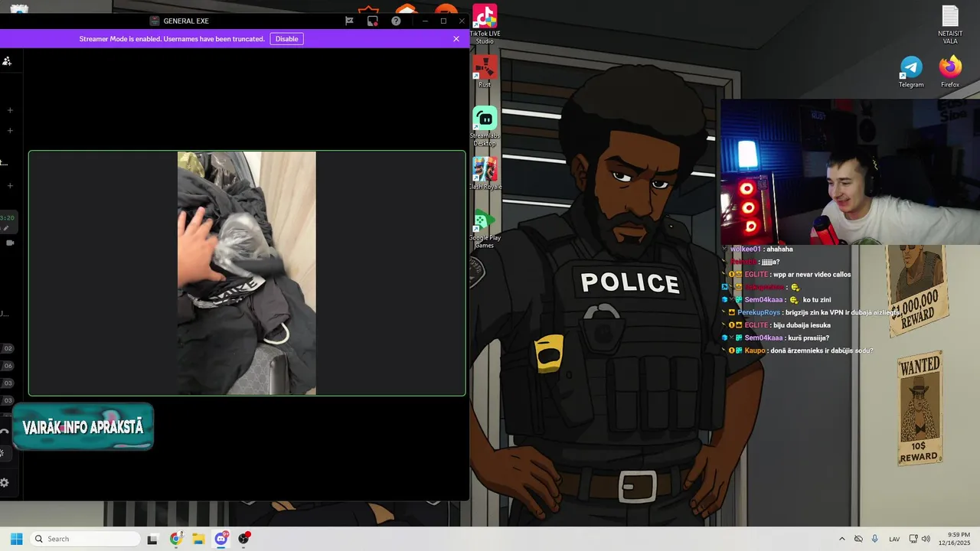Open Google Play Games desktop shortcut
980x551 pixels.
(x=485, y=228)
